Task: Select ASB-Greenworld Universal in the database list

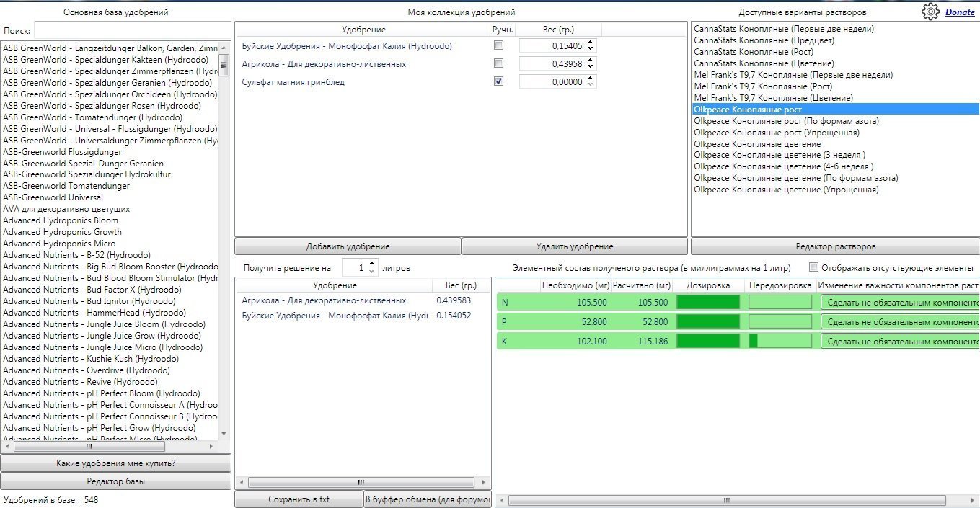Action: pos(53,197)
